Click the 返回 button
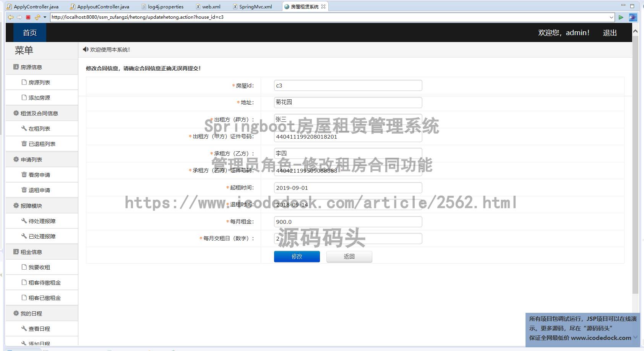 coord(349,256)
